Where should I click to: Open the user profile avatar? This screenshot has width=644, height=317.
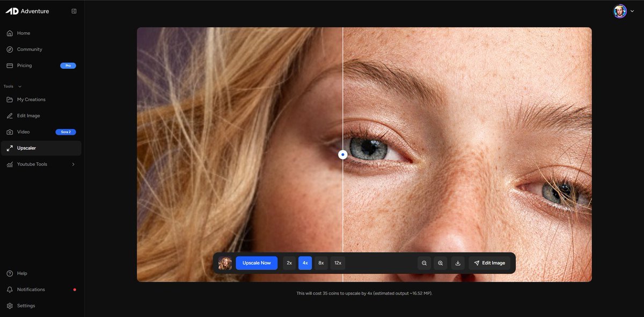(620, 11)
